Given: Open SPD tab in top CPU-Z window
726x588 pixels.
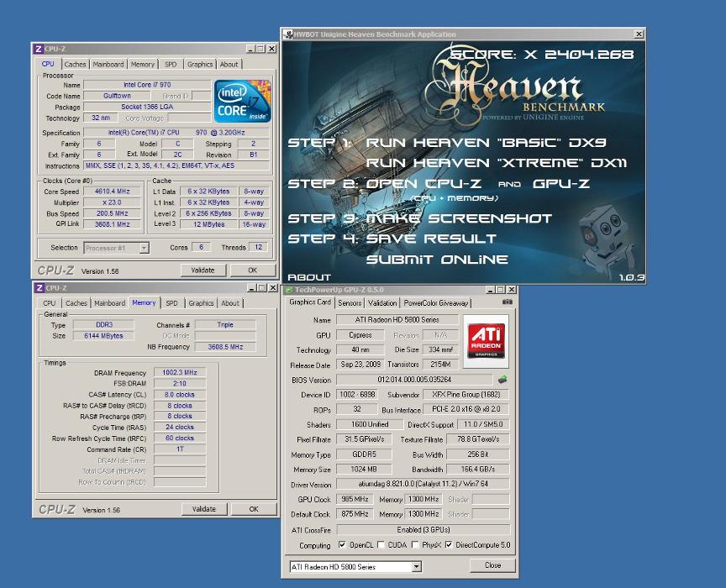Looking at the screenshot, I should tap(171, 65).
